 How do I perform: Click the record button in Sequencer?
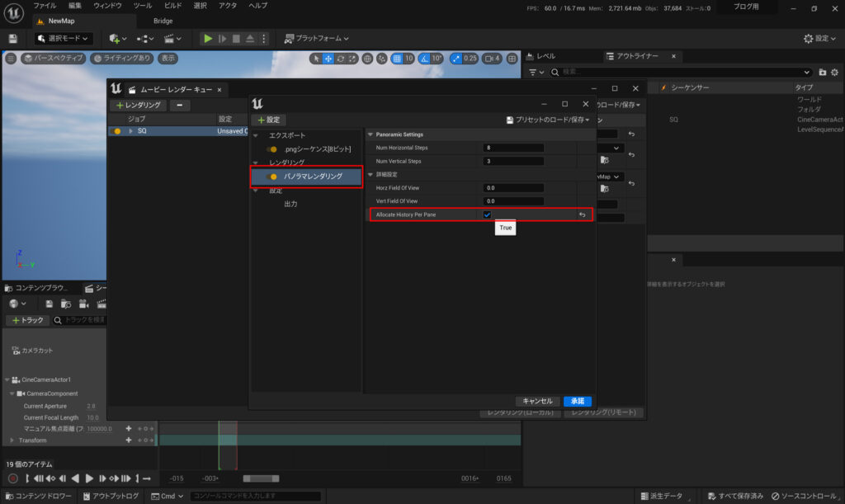(x=12, y=478)
